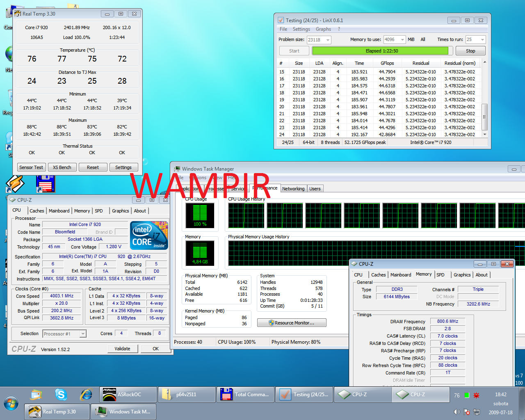Viewport: 525px width, 420px height.
Task: Open the Memory to use dropdown in LinX
Action: click(402, 40)
